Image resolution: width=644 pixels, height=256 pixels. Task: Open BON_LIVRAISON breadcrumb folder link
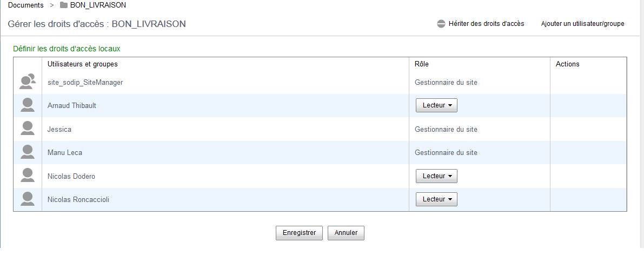[98, 5]
